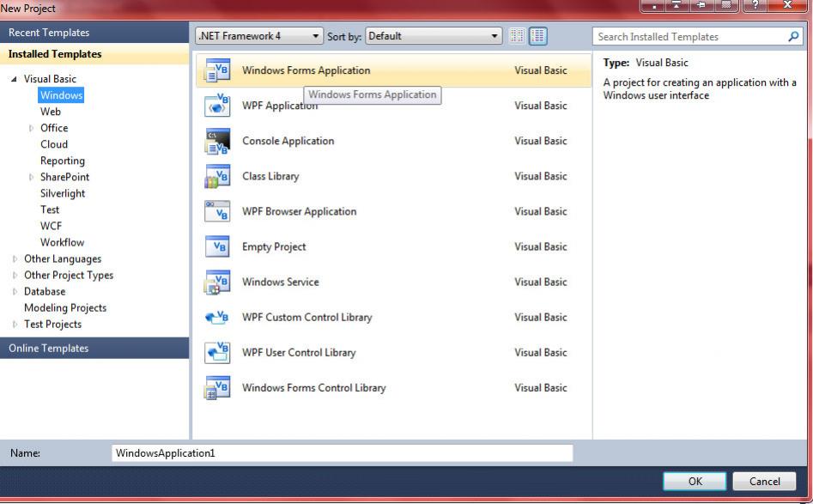Expand the Other Languages node
The image size is (813, 504).
(x=15, y=258)
